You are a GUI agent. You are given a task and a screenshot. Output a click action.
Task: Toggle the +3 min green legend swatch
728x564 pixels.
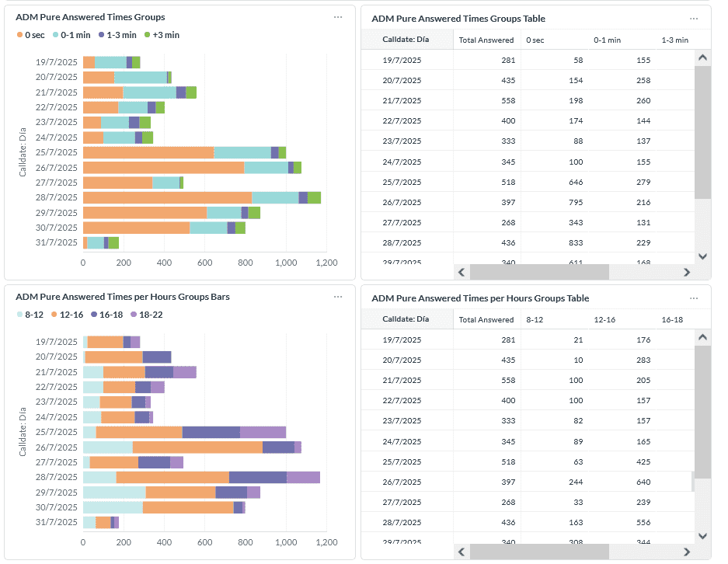[147, 35]
